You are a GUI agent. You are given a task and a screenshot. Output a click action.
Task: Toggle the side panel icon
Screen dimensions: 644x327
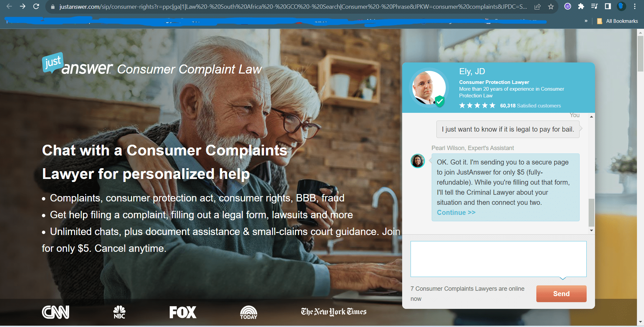tap(608, 6)
